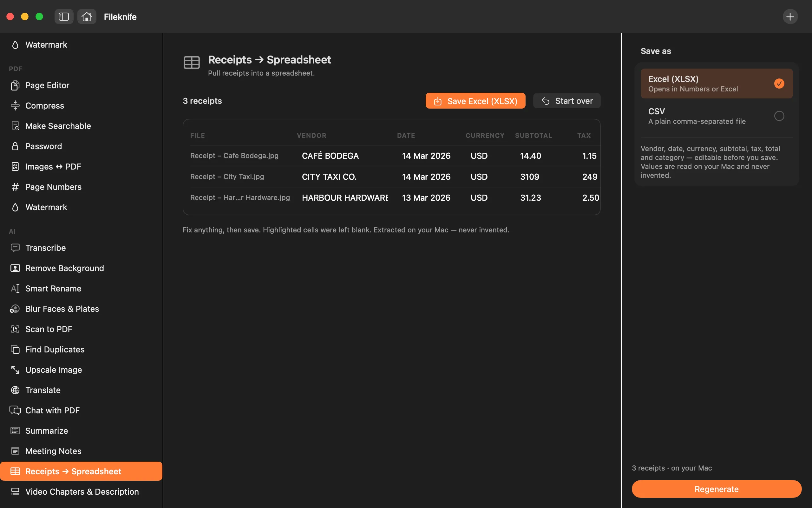This screenshot has width=812, height=508.
Task: Open the Images ⇔ PDF icon
Action: click(15, 166)
